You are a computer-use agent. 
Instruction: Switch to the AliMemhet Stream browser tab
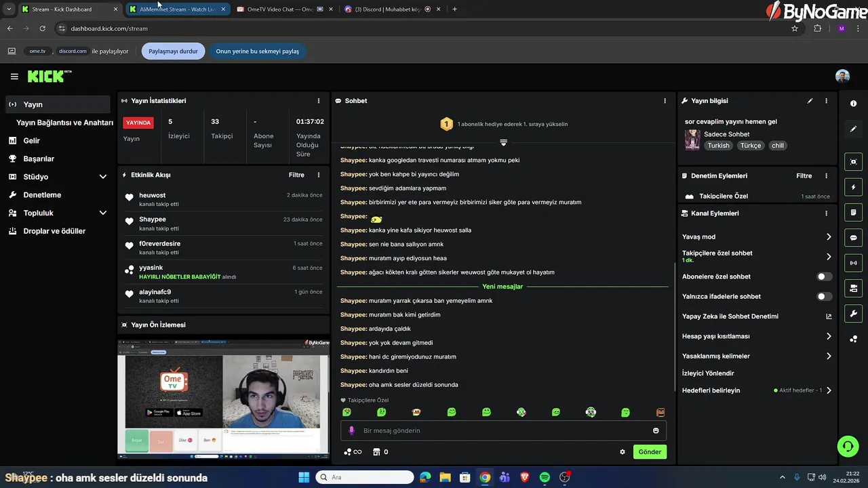point(178,9)
